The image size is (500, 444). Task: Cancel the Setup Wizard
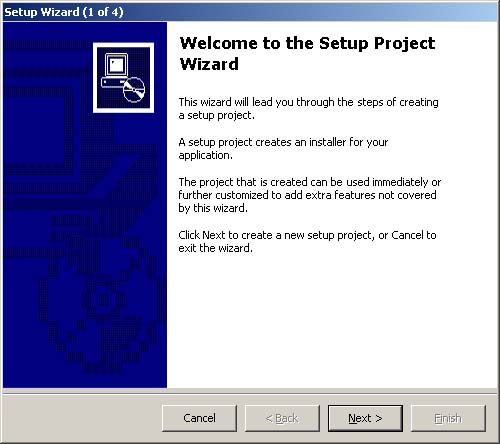click(x=199, y=418)
